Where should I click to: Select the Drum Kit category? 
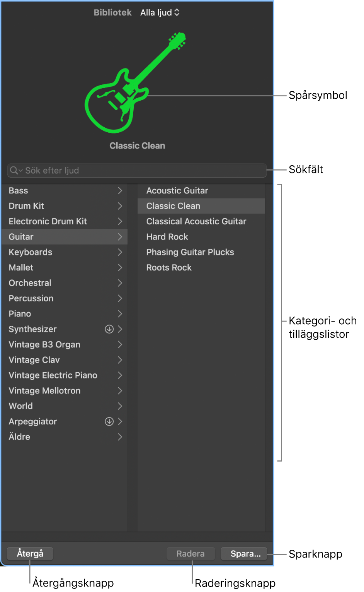65,206
